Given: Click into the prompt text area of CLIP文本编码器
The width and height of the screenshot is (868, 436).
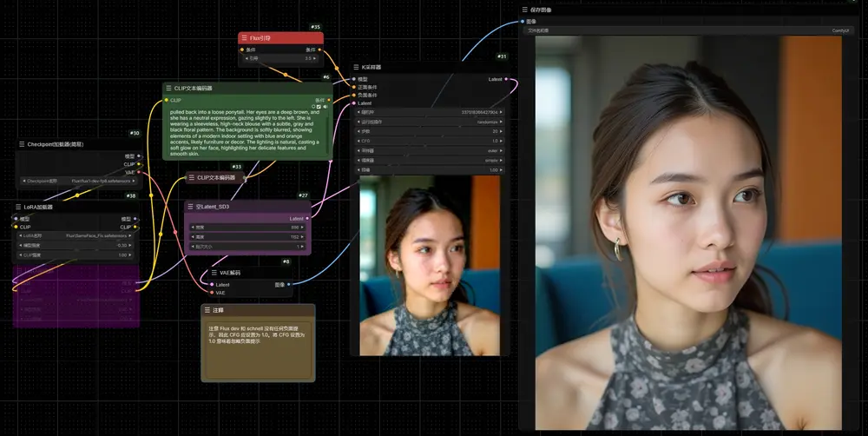Looking at the screenshot, I should tap(247, 133).
